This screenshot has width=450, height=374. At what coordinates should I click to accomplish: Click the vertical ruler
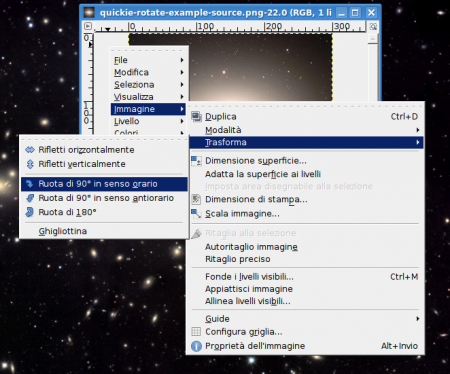tap(88, 83)
